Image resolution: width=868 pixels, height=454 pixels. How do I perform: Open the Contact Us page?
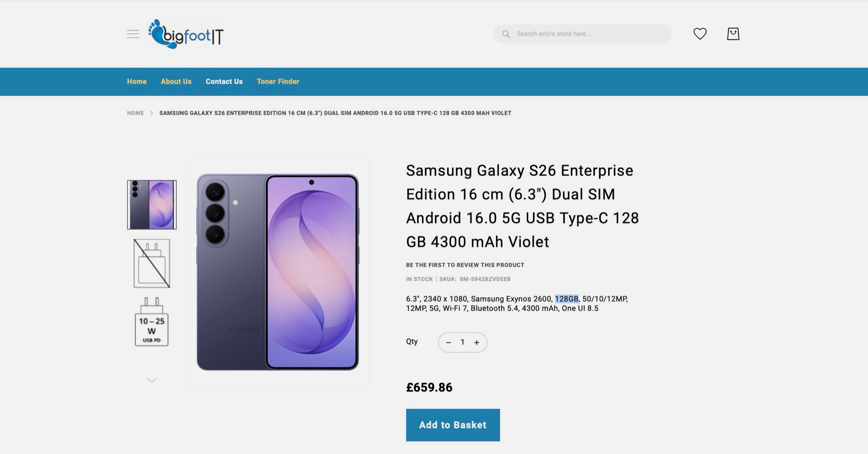coord(224,82)
